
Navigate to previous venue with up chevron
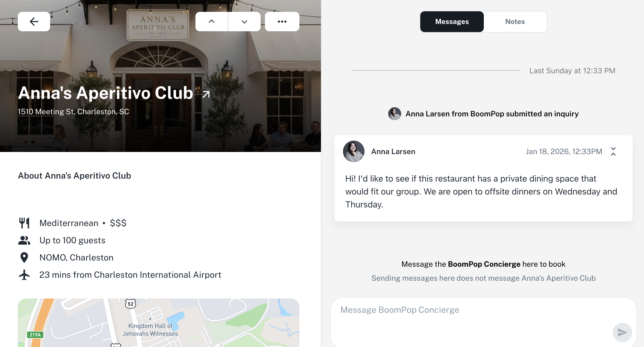(212, 22)
